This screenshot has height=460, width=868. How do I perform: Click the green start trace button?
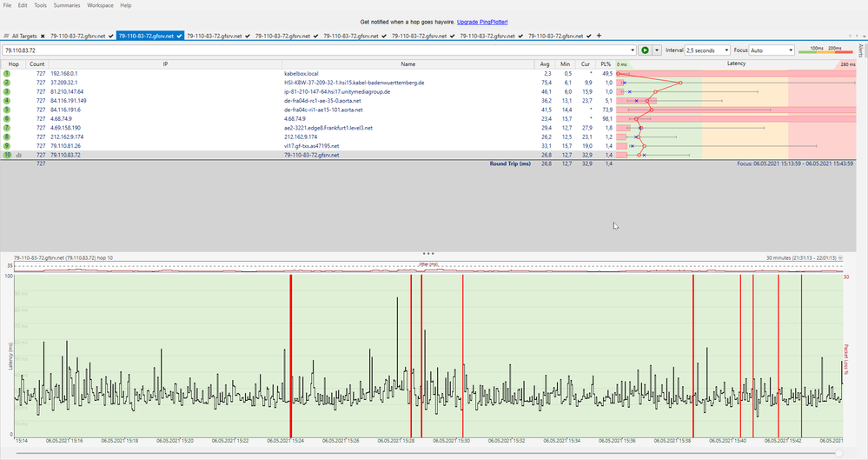[x=645, y=50]
